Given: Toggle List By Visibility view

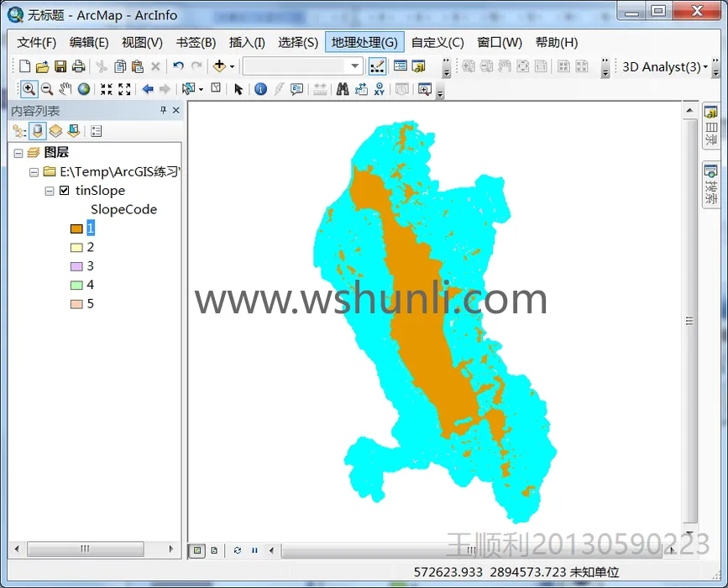Looking at the screenshot, I should click(55, 131).
